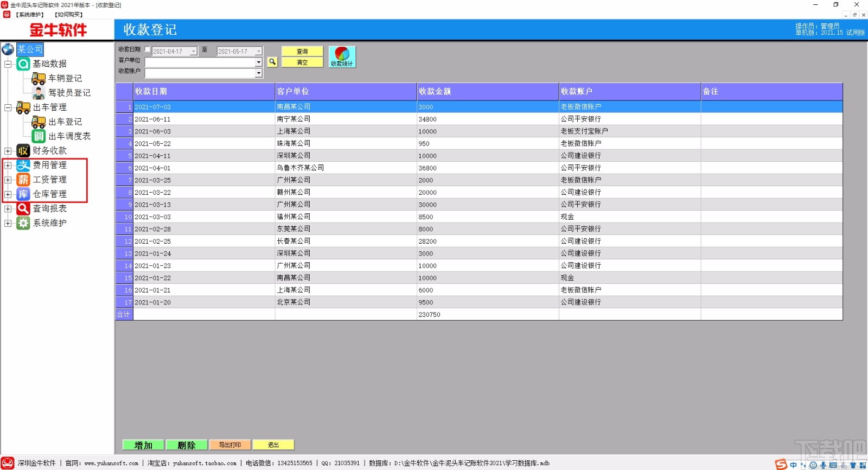Click the driver icon for 驾驶员登记
The width and height of the screenshot is (868, 470).
click(x=39, y=93)
